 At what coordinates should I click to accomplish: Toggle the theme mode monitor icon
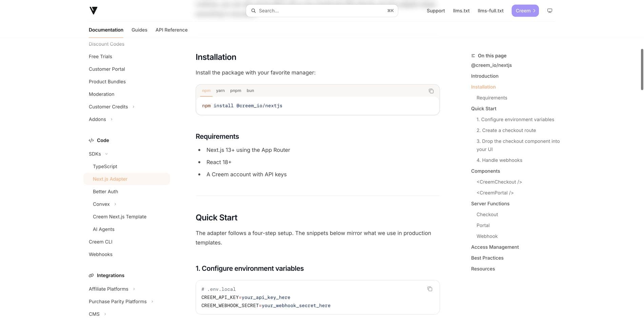[550, 11]
